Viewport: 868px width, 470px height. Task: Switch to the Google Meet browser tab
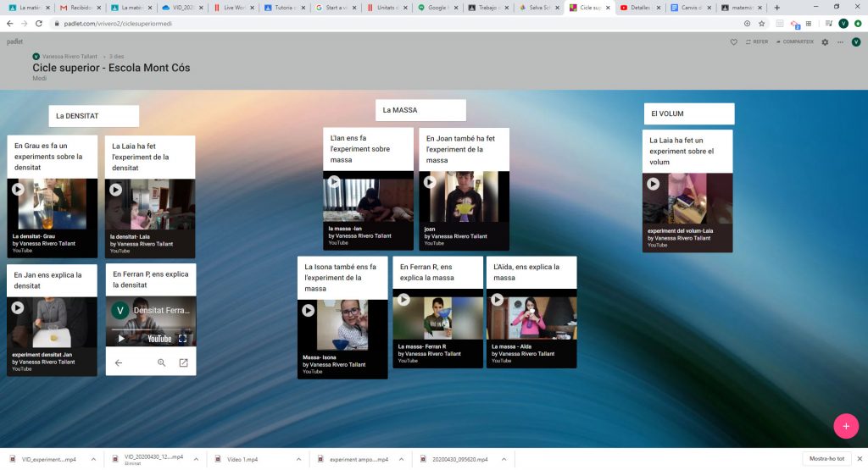pos(435,8)
